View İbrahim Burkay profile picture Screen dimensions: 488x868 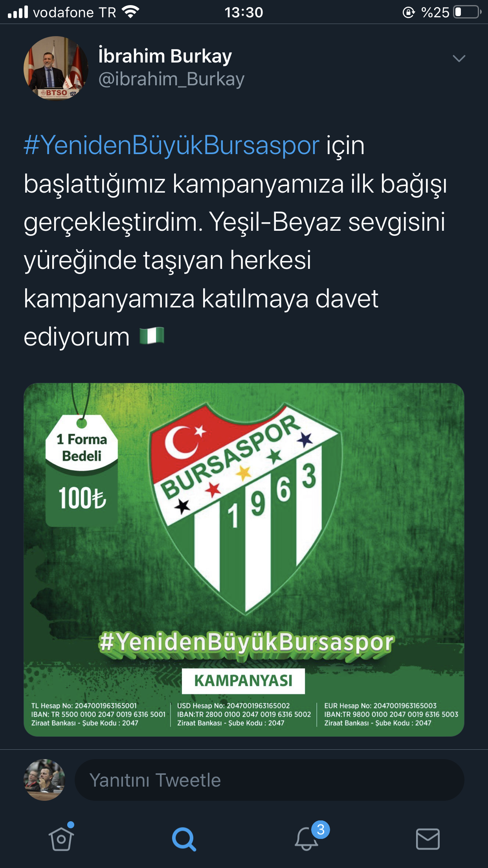point(56,68)
